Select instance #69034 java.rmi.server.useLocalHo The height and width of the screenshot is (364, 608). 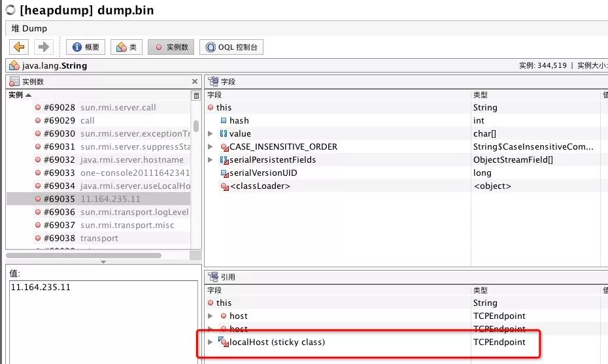point(99,186)
